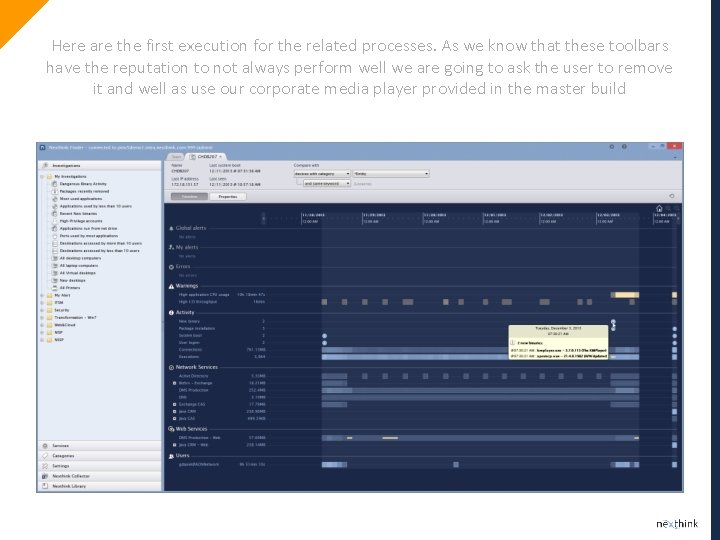Viewport: 720px width, 540px height.
Task: Close the CHDB207 tab
Action: pyautogui.click(x=220, y=157)
